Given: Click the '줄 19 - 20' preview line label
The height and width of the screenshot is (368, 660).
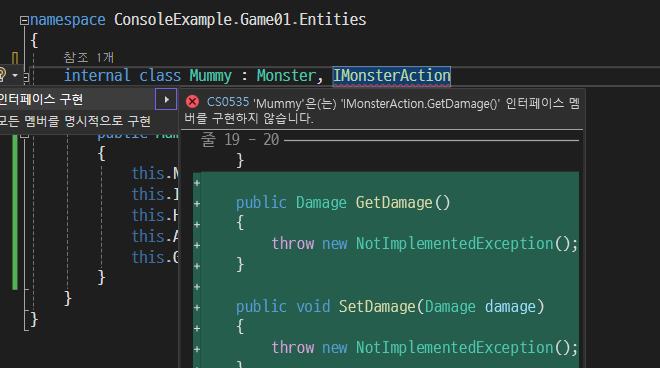Looking at the screenshot, I should click(x=240, y=139).
